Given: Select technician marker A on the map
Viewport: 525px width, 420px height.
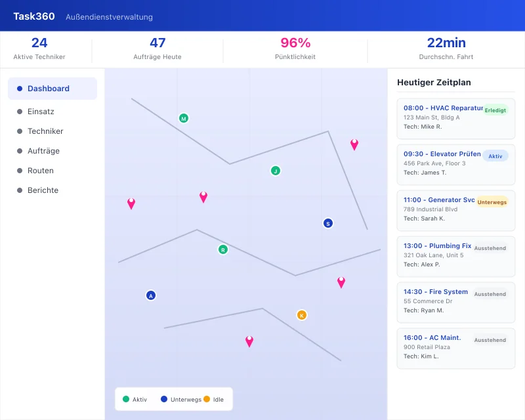Looking at the screenshot, I should (151, 295).
